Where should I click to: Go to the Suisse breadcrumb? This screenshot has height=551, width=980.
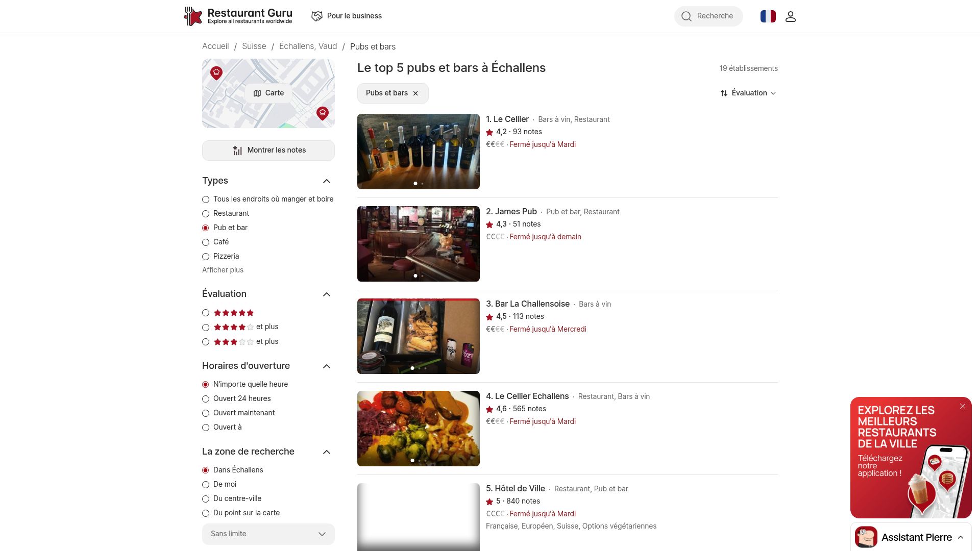tap(254, 46)
